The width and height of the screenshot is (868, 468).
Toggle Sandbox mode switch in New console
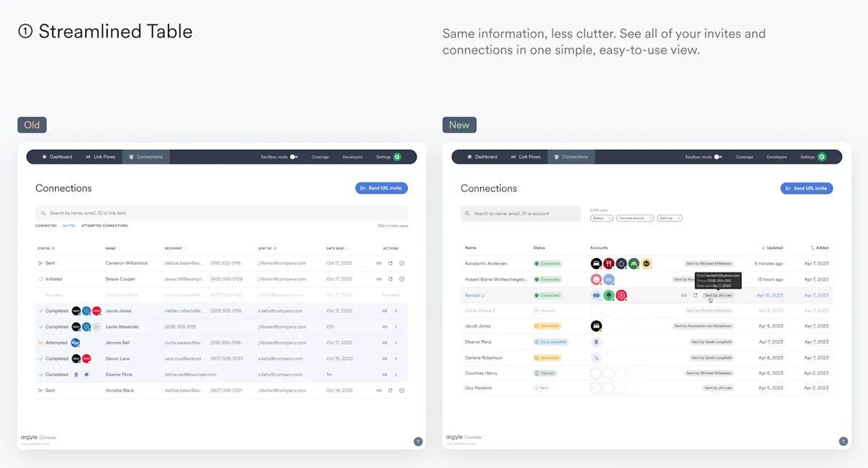point(718,157)
